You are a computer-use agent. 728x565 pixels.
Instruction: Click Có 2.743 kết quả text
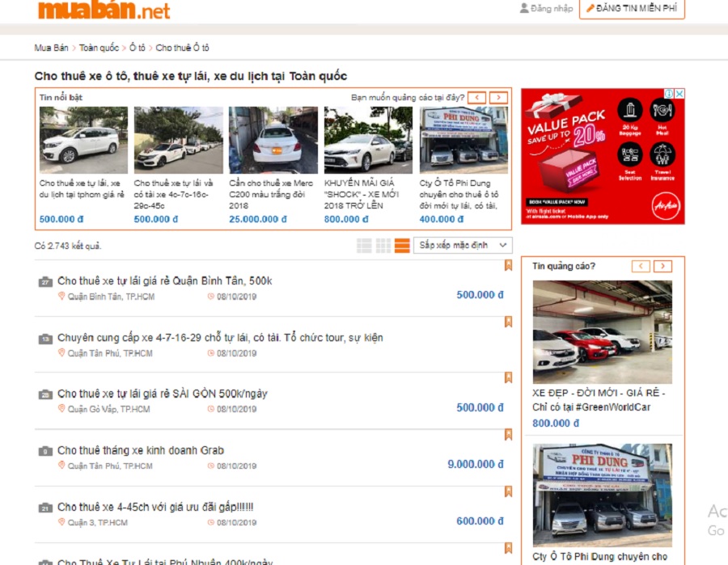[x=68, y=246]
